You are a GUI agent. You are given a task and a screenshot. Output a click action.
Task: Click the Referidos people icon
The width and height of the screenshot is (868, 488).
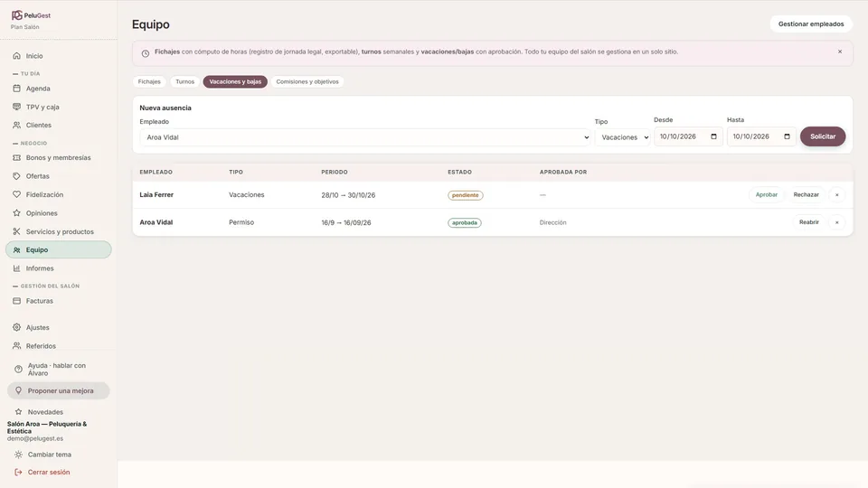click(16, 346)
